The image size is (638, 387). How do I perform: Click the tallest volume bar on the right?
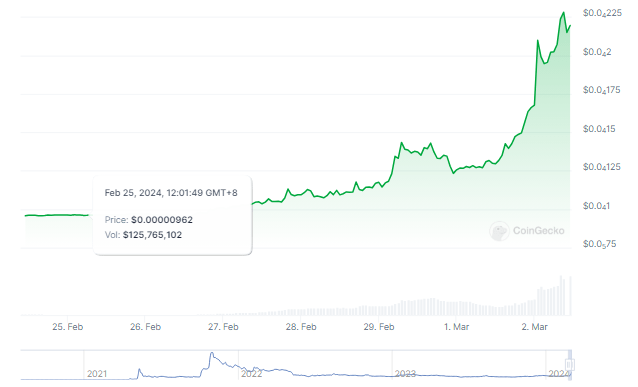562,296
